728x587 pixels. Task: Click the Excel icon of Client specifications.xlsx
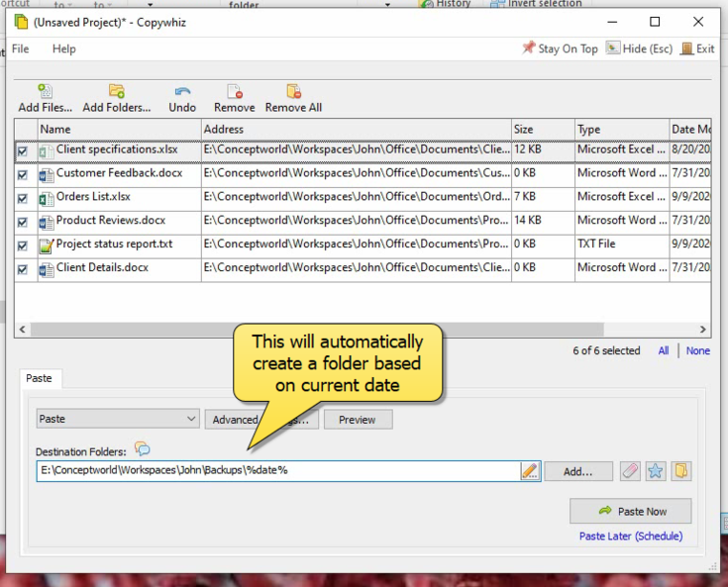pos(46,151)
